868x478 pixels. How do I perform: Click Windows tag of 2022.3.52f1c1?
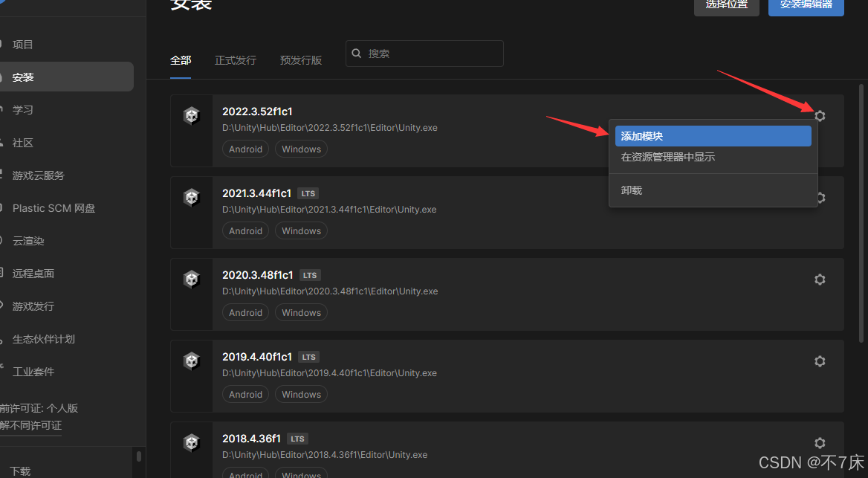(301, 149)
